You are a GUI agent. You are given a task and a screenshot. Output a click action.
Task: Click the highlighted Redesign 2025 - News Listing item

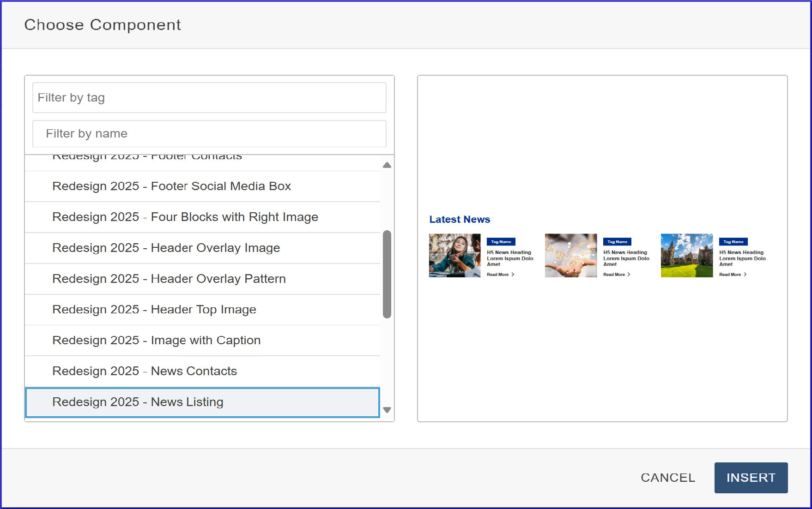(x=138, y=402)
